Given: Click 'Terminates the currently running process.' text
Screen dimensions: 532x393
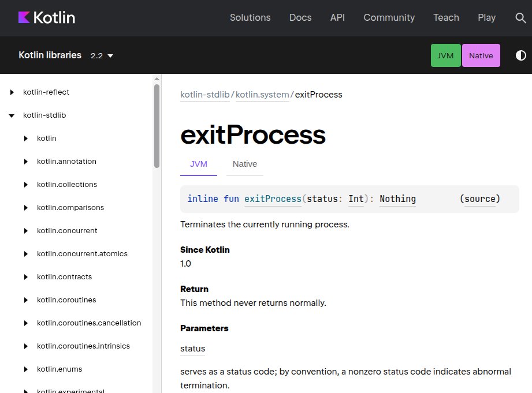Looking at the screenshot, I should pos(265,224).
